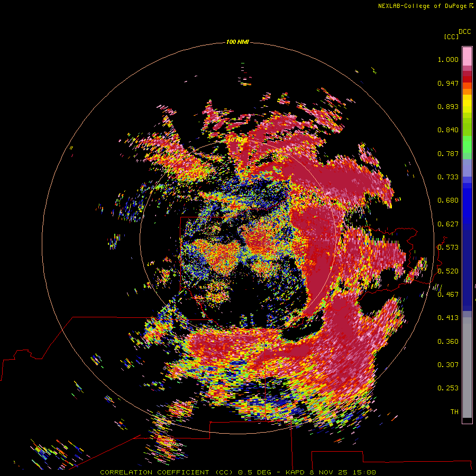Screen dimensions: 476x476
Task: Click the 0.360 legend value
Action: [448, 342]
